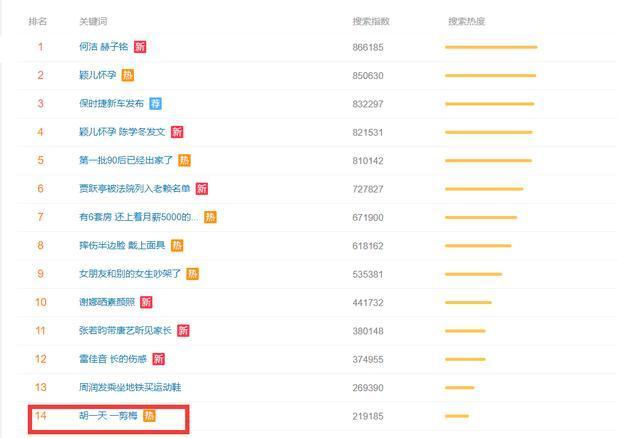Screen dimensions: 640x438
Task: Click the blue 荐 badge on rank 3
Action: coord(156,104)
